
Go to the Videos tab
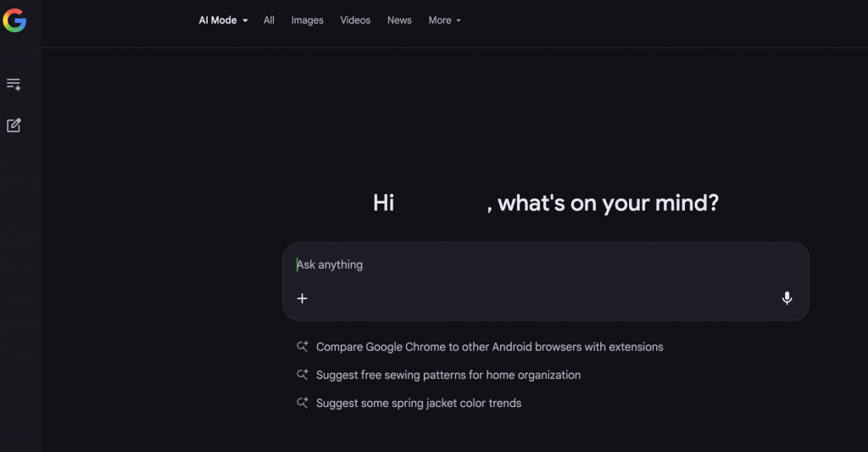[355, 20]
